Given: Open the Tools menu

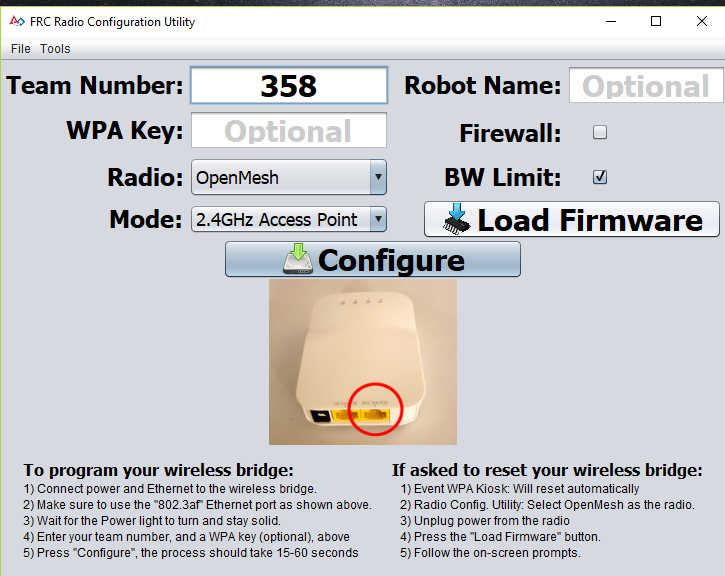Looking at the screenshot, I should 55,49.
